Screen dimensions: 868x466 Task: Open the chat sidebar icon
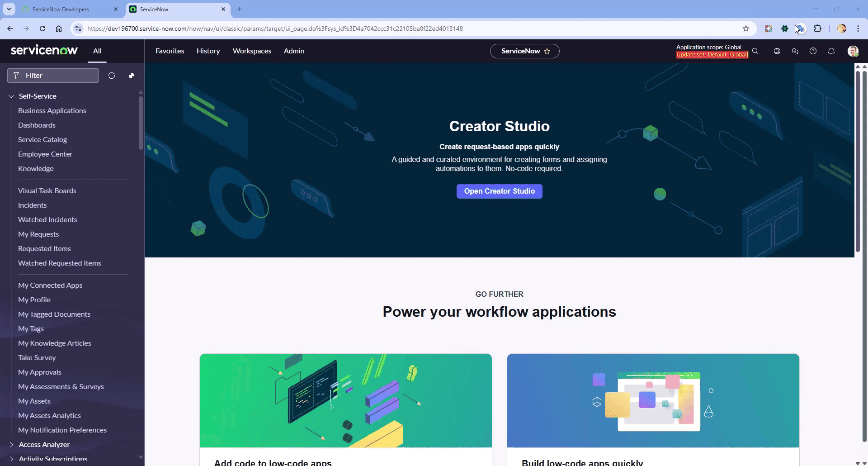click(x=795, y=51)
